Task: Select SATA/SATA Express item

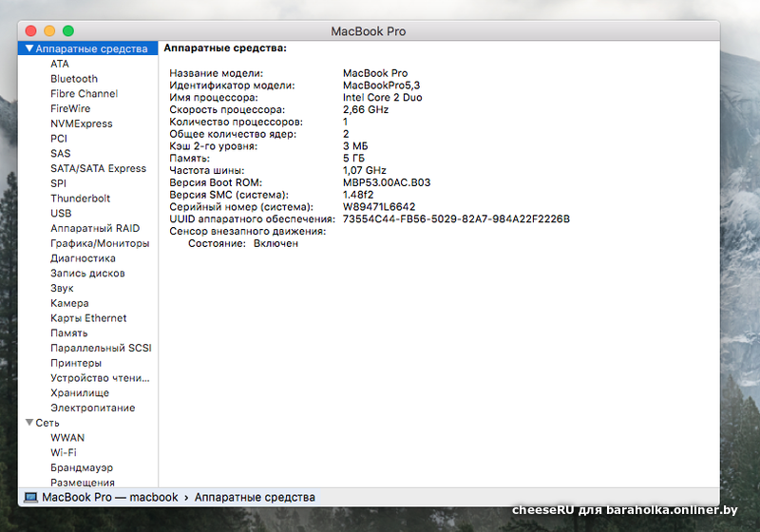Action: tap(99, 168)
